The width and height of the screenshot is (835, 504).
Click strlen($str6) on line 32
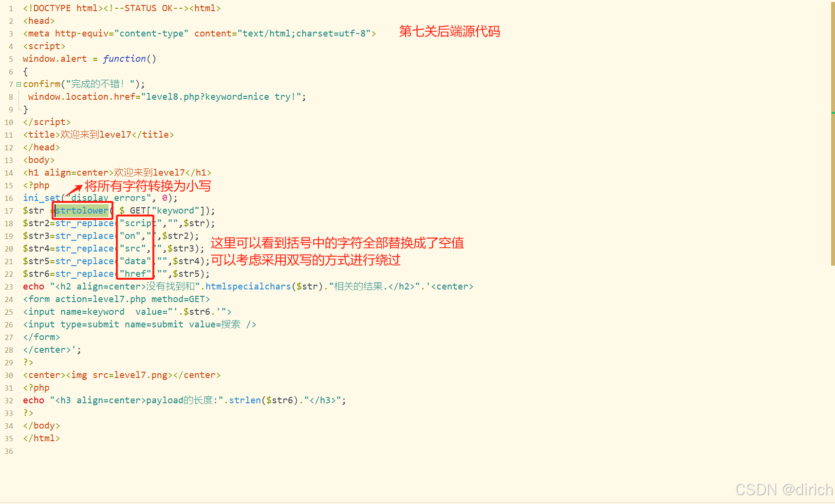[263, 400]
